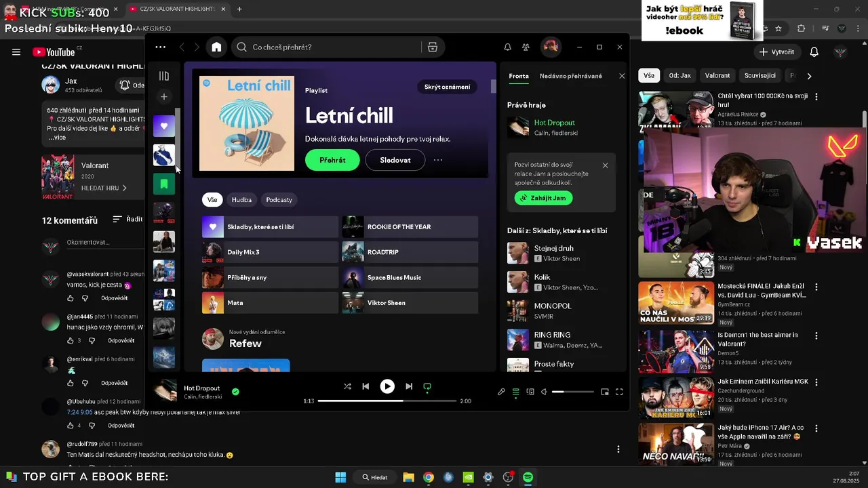Open connect to a device icon

[x=530, y=392]
